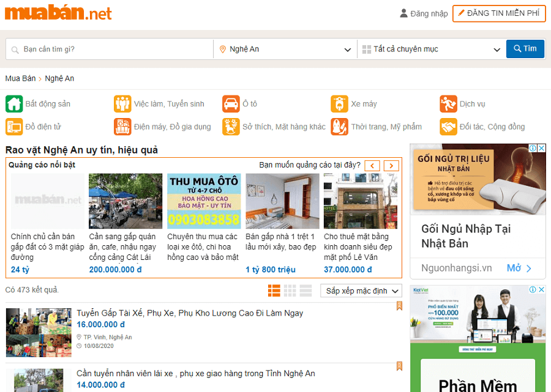Open the Cho thuê mặt bằng building photo

[361, 201]
